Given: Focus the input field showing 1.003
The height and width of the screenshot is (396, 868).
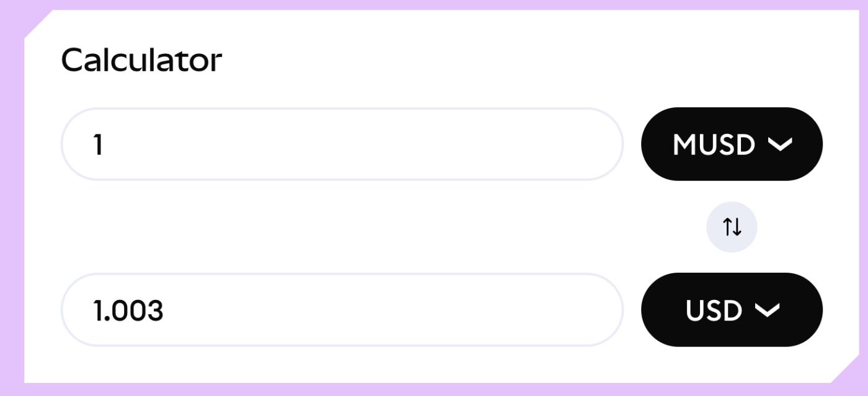Looking at the screenshot, I should pos(342,309).
